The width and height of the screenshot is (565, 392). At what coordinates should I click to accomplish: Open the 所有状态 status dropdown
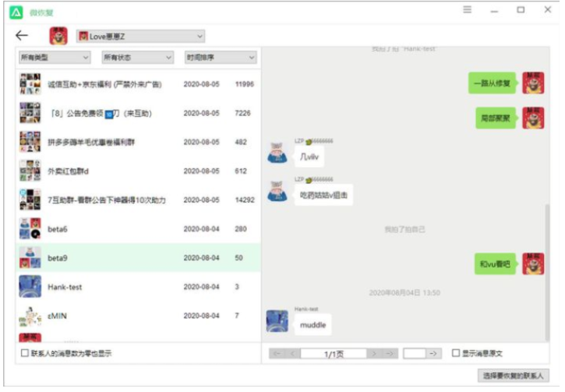pos(138,58)
